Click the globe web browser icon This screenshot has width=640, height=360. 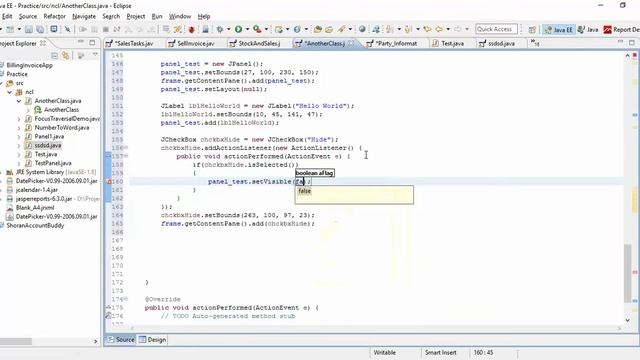point(362,29)
